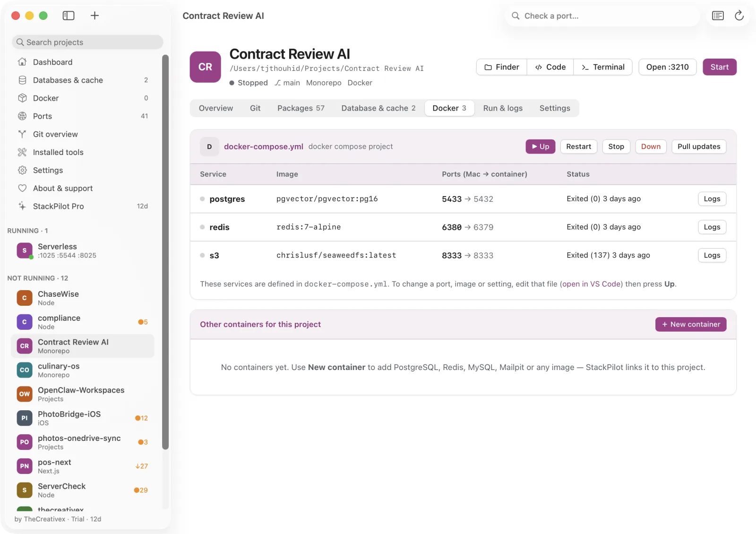The height and width of the screenshot is (534, 756).
Task: Toggle the sidebar panel icon
Action: point(69,16)
